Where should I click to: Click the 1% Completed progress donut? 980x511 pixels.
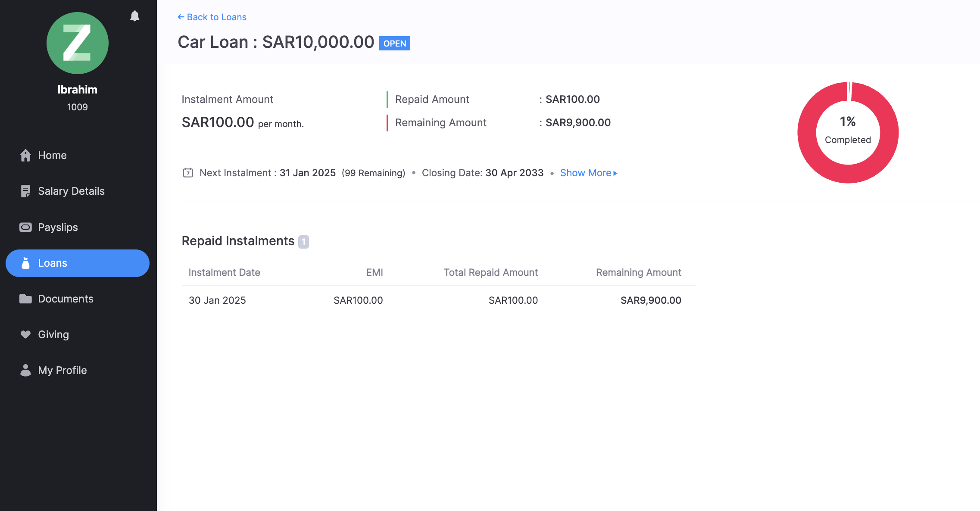[848, 132]
